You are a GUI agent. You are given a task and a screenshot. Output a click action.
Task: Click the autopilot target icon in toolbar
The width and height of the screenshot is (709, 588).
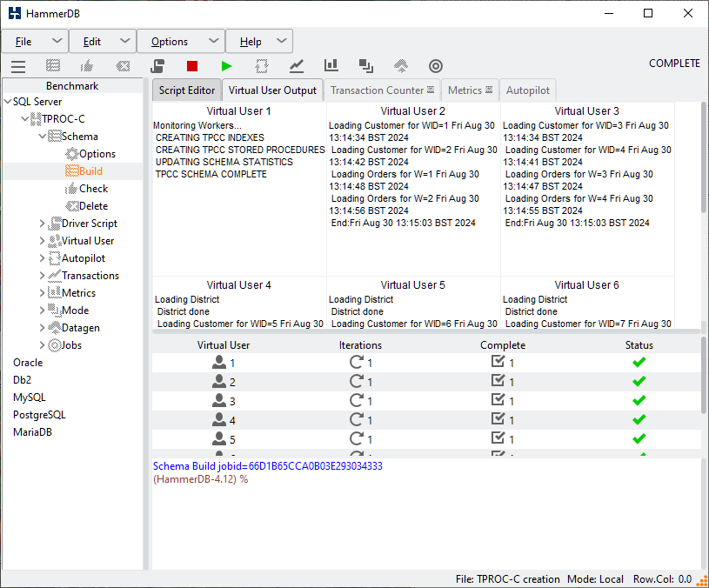(x=436, y=66)
